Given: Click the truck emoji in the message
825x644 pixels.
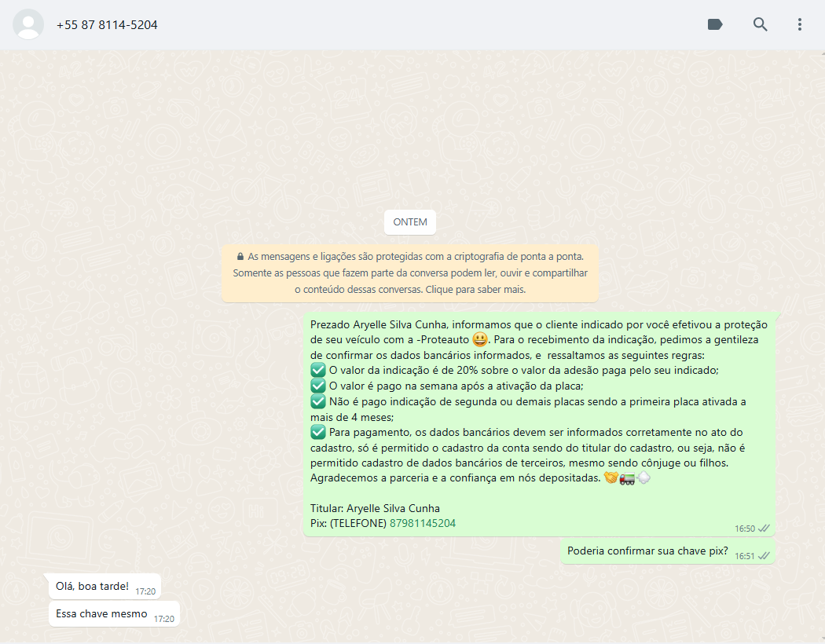Looking at the screenshot, I should 627,478.
